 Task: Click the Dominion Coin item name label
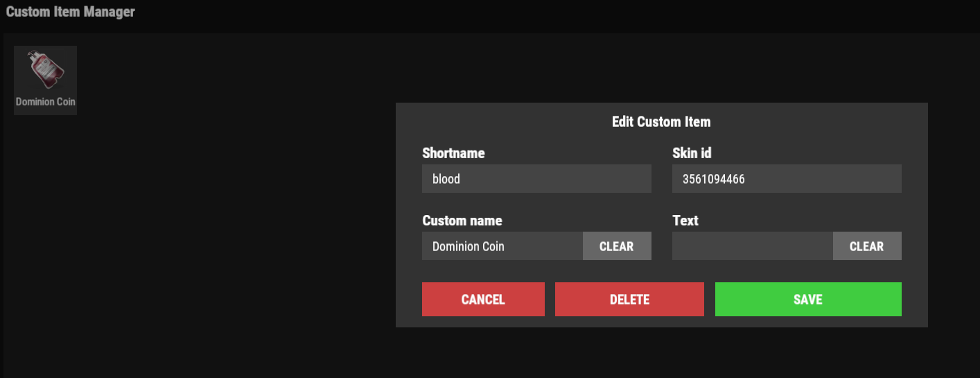46,102
